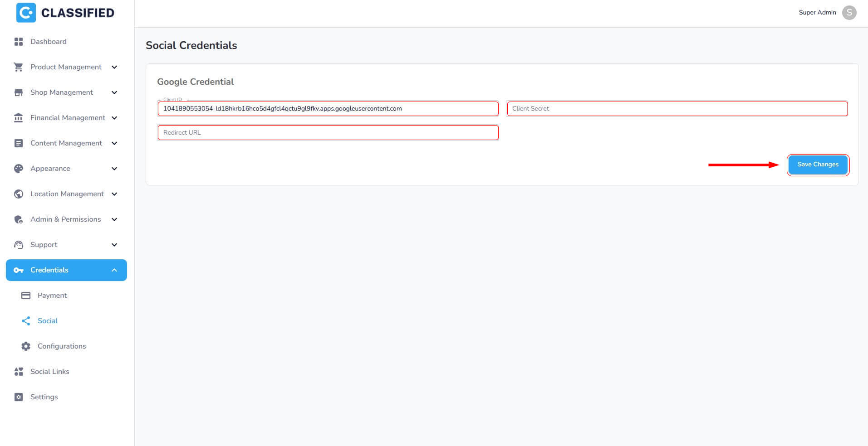Focus the Client Secret input field
This screenshot has width=868, height=446.
click(x=677, y=109)
